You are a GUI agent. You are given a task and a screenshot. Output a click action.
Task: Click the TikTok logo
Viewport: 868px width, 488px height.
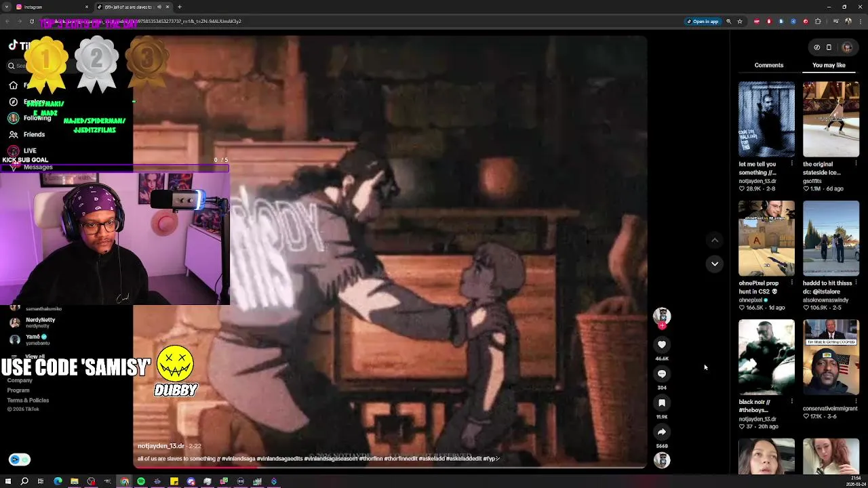coord(19,46)
